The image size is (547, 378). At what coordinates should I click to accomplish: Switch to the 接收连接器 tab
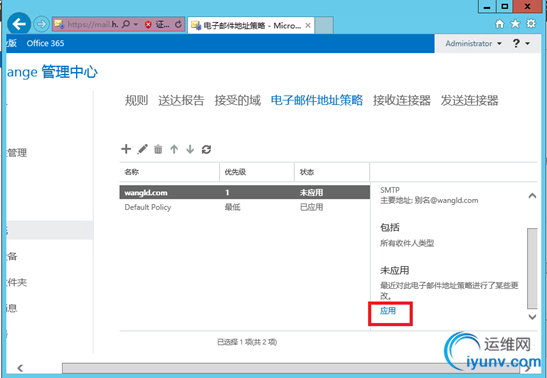pyautogui.click(x=402, y=100)
